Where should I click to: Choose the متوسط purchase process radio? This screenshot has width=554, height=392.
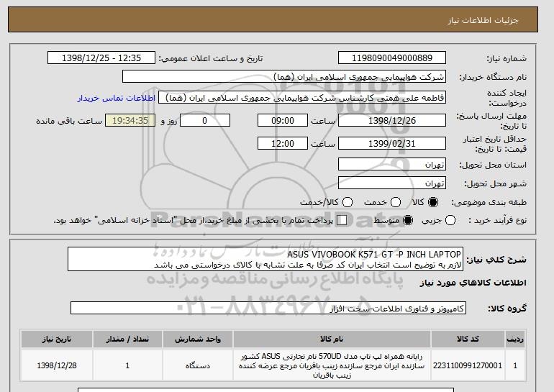point(408,220)
